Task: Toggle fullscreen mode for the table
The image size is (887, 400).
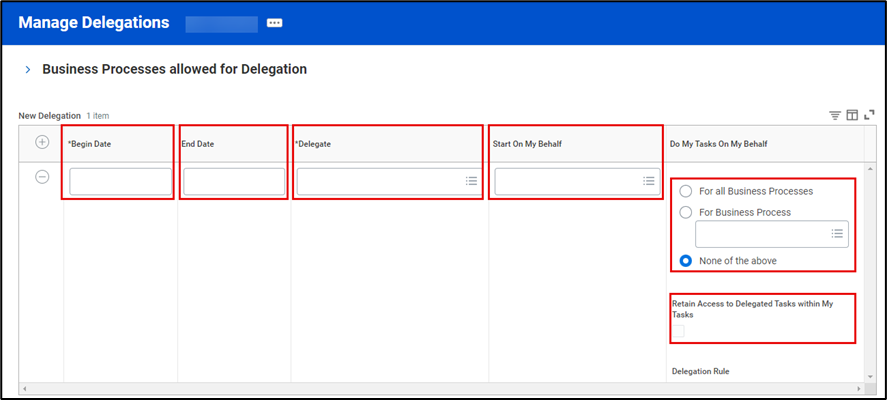Action: pyautogui.click(x=869, y=115)
